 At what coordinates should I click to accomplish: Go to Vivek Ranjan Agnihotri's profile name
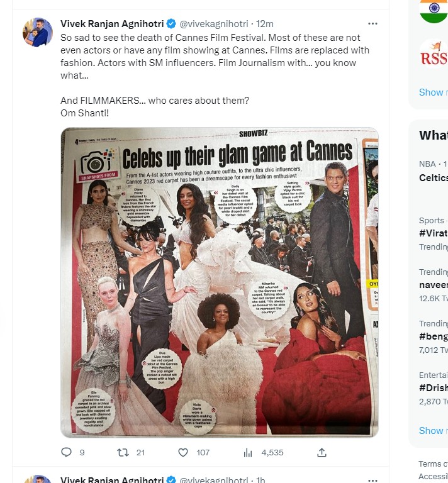(x=112, y=24)
